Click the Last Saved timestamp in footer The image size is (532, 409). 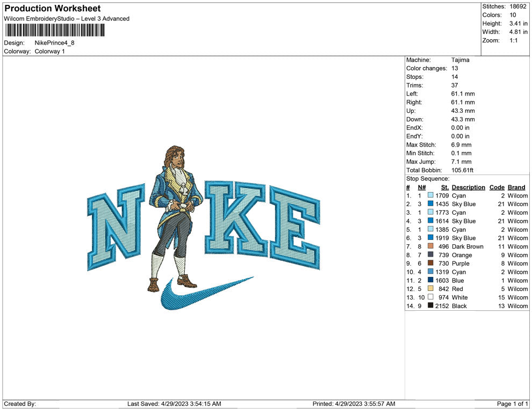[174, 404]
